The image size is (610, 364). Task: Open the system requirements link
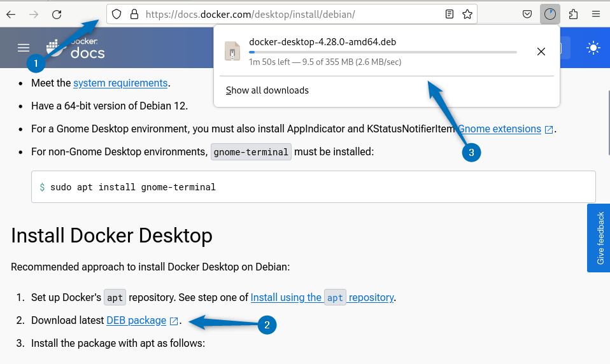tap(120, 83)
